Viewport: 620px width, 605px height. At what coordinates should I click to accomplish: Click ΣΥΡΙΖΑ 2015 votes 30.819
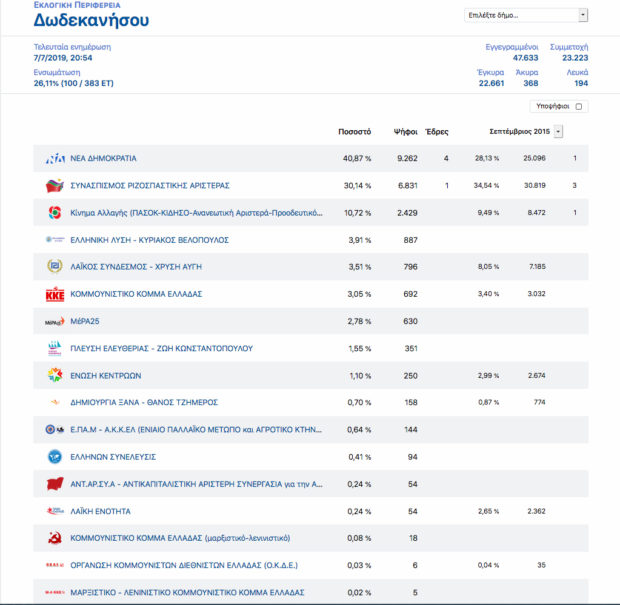click(x=535, y=185)
